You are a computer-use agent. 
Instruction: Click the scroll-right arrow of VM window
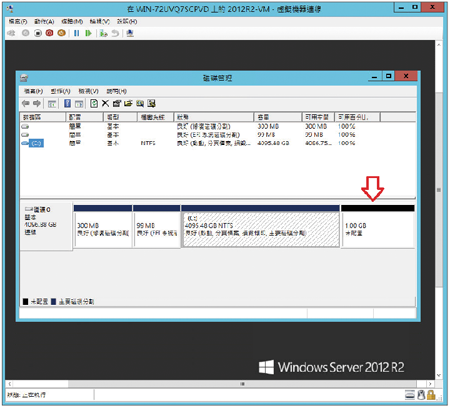click(x=430, y=384)
